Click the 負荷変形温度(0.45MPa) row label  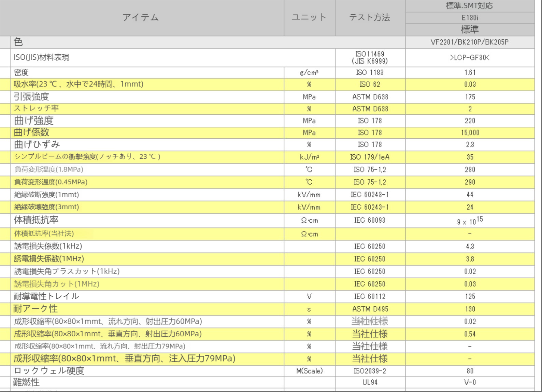51,182
